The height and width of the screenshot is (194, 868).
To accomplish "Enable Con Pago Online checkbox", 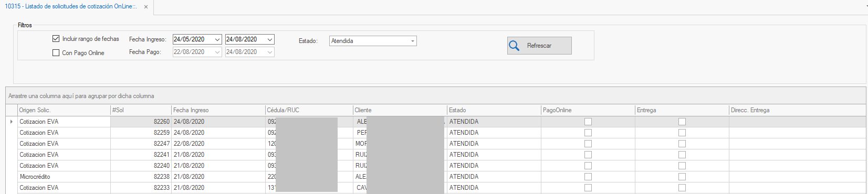I will coord(56,53).
